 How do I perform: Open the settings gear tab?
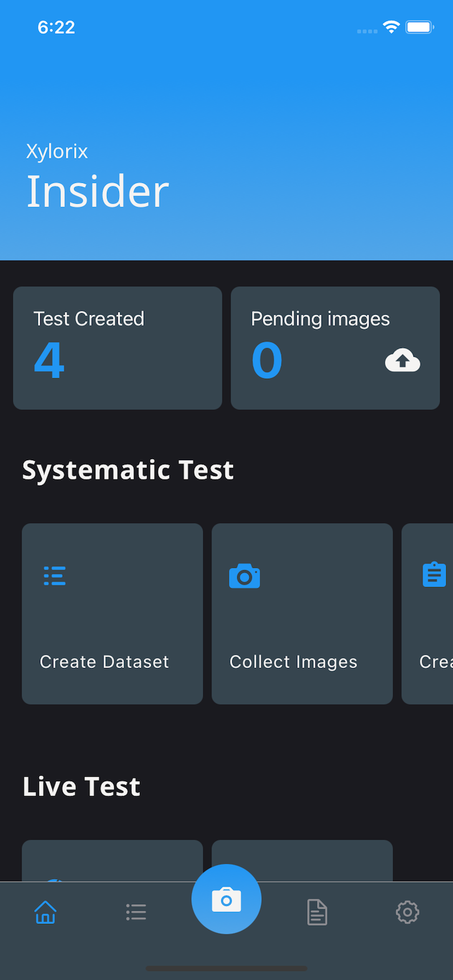click(407, 912)
